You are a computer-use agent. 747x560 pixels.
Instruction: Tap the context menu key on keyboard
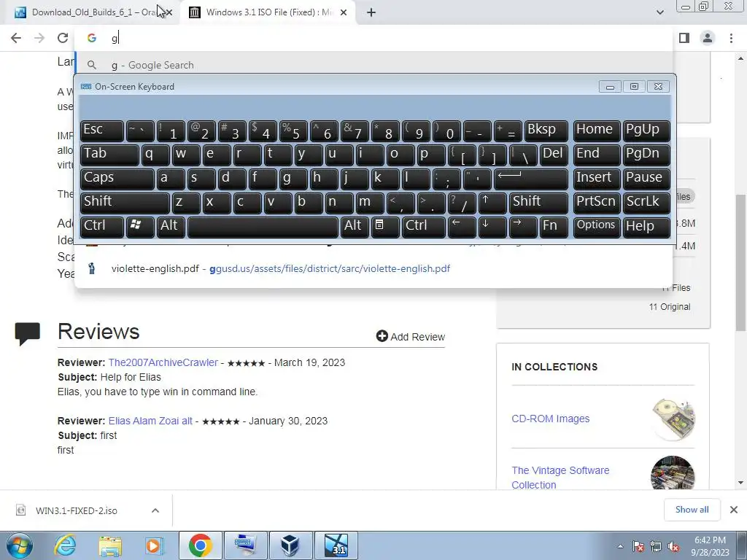tap(385, 227)
